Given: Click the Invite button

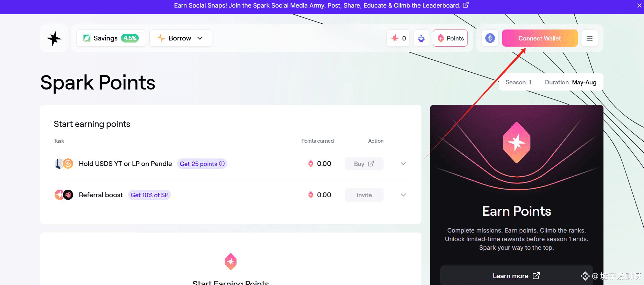Looking at the screenshot, I should coord(364,195).
